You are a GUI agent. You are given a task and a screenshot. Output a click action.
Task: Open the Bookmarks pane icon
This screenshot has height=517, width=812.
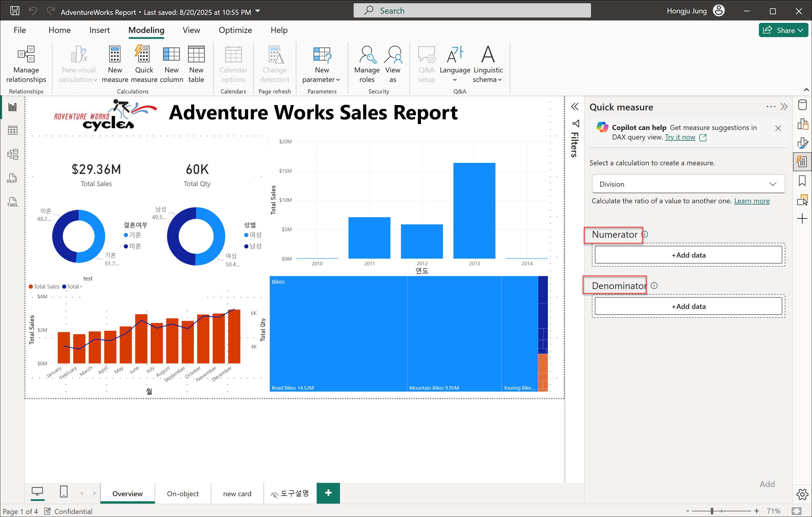click(x=803, y=181)
